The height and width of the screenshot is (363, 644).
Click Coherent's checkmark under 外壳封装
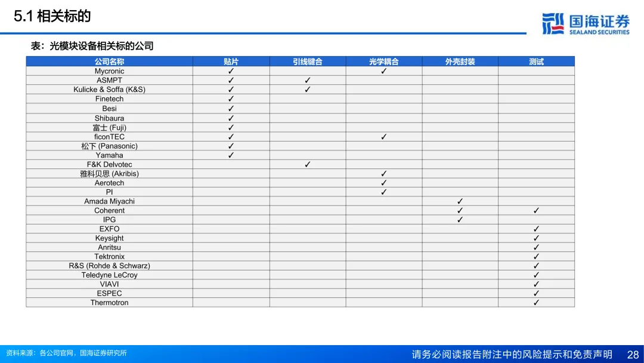point(460,211)
